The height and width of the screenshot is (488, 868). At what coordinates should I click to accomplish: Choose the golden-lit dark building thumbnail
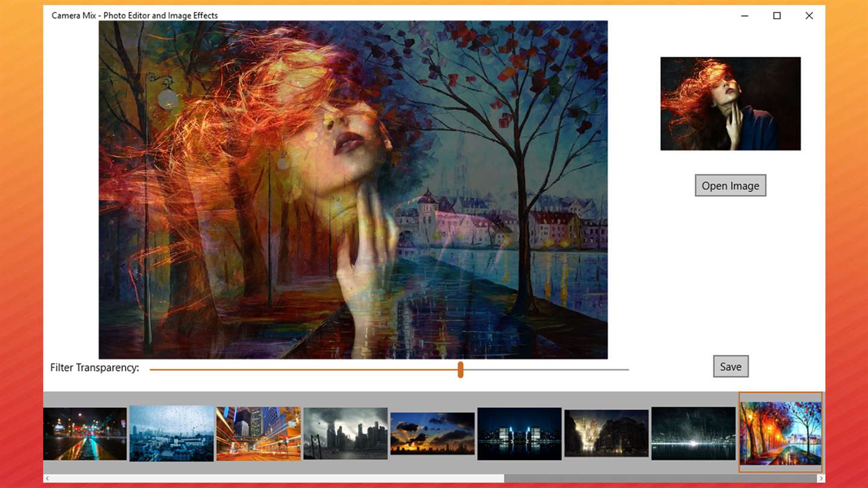point(606,434)
